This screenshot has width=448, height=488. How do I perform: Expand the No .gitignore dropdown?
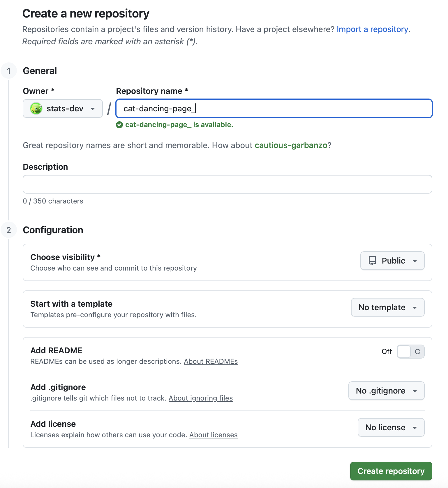pyautogui.click(x=386, y=391)
